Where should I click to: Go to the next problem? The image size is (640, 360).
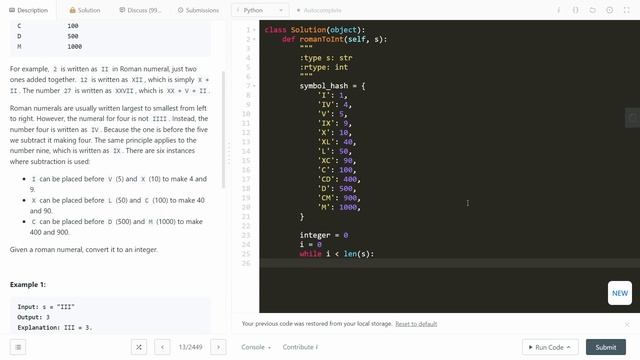(x=218, y=347)
